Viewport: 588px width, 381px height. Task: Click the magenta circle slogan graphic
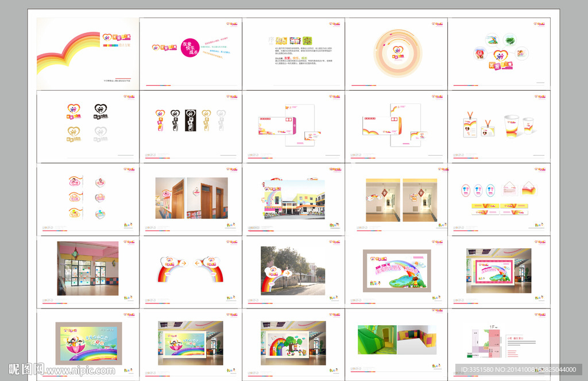190,48
